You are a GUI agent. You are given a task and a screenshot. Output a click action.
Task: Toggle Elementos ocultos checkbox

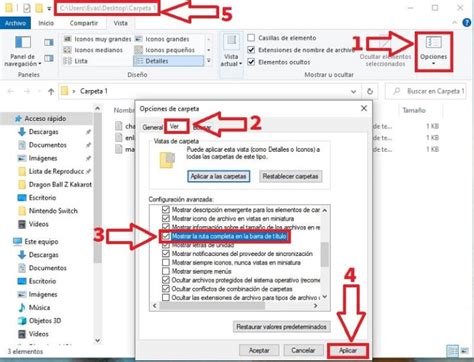click(x=251, y=62)
